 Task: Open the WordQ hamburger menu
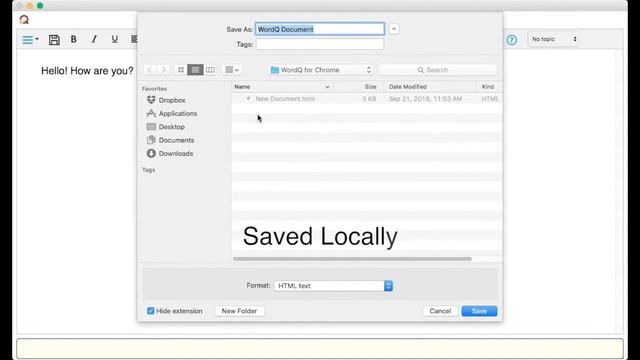30,40
